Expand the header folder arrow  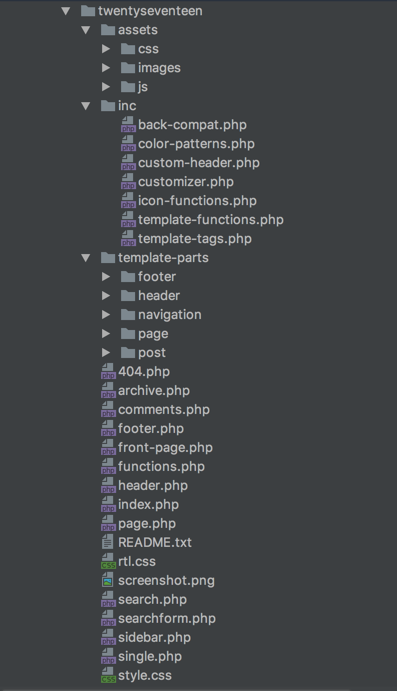[106, 296]
